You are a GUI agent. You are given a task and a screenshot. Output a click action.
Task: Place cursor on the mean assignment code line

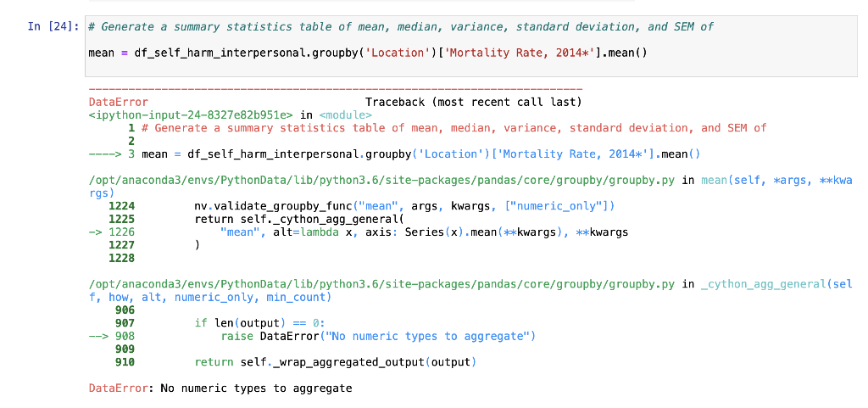tap(368, 53)
